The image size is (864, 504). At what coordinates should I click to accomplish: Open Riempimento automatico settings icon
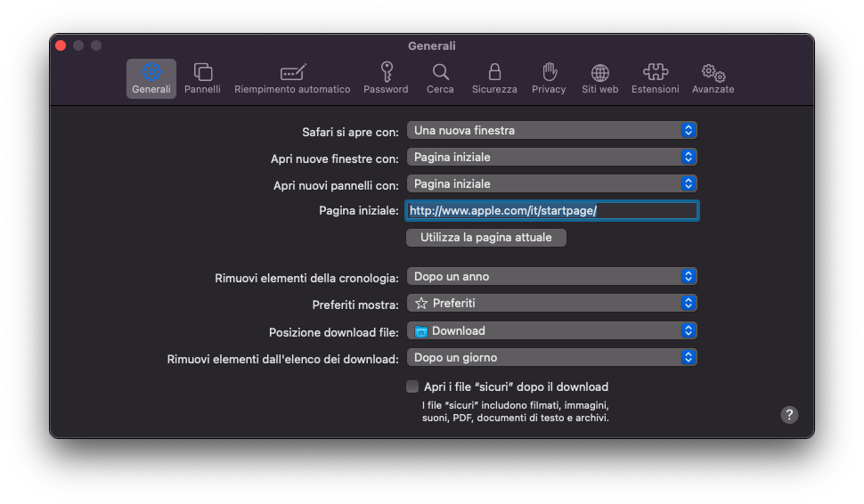[292, 73]
